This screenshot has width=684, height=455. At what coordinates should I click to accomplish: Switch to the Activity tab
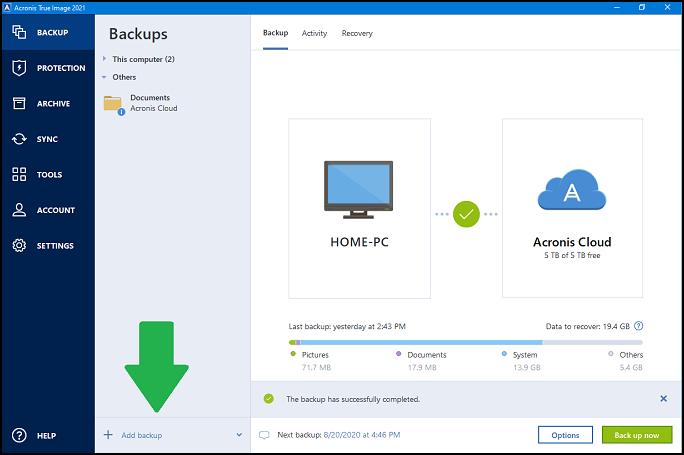point(314,33)
